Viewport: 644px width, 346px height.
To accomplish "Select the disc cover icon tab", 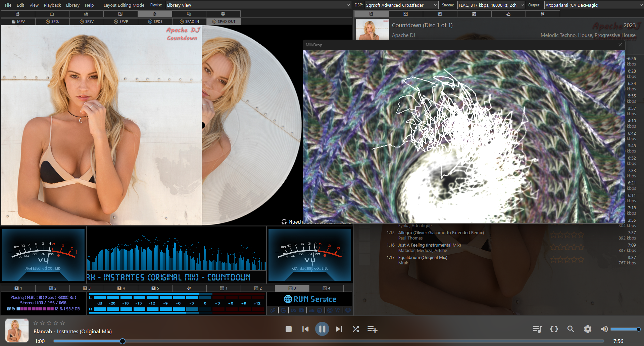I will tap(120, 14).
